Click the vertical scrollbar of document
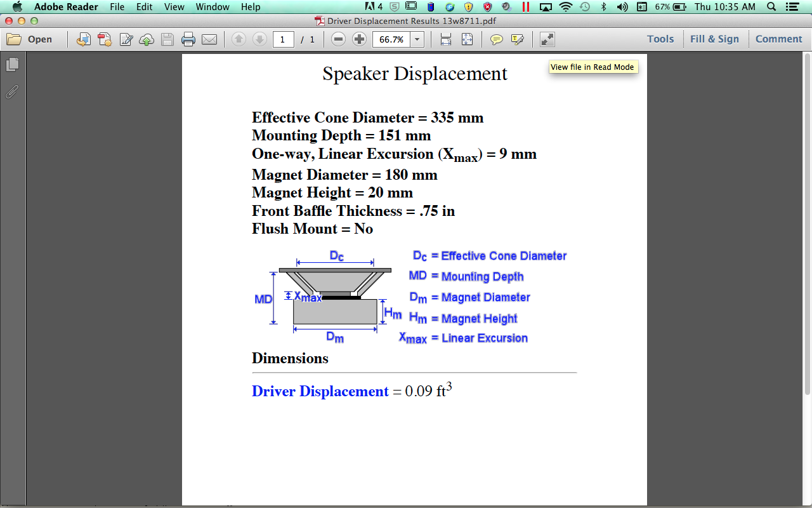The width and height of the screenshot is (812, 508). tap(808, 225)
